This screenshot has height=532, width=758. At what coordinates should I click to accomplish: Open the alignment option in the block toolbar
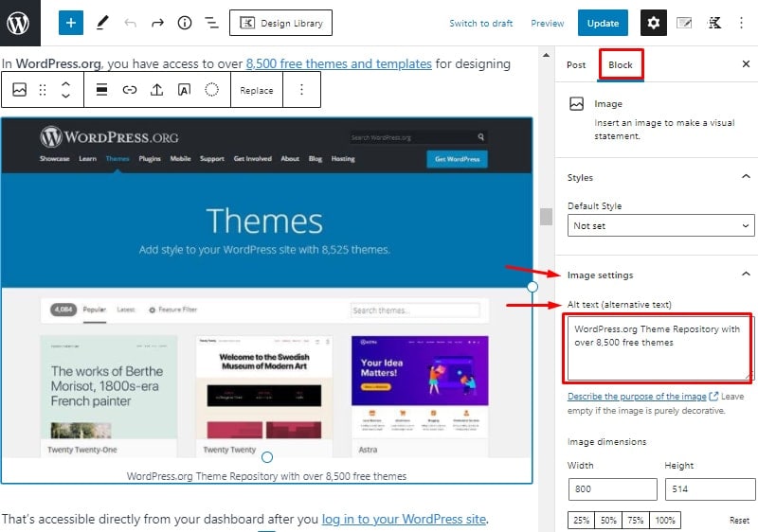101,89
